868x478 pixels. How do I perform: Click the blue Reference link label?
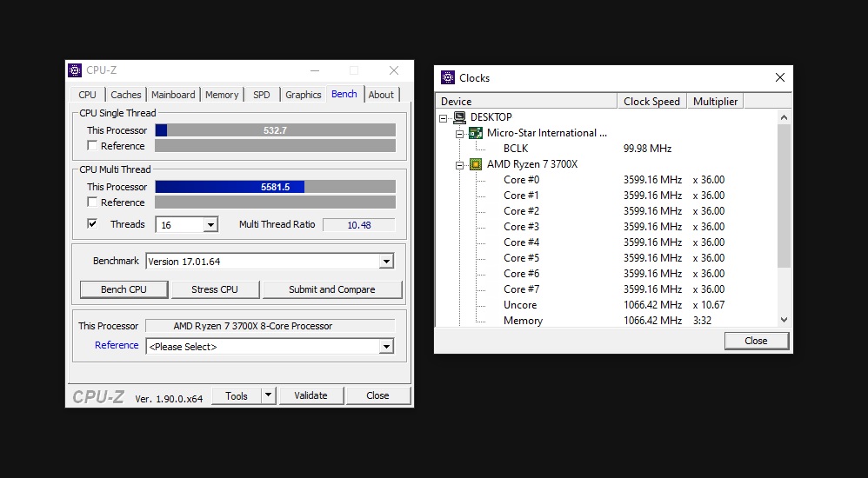pyautogui.click(x=117, y=345)
